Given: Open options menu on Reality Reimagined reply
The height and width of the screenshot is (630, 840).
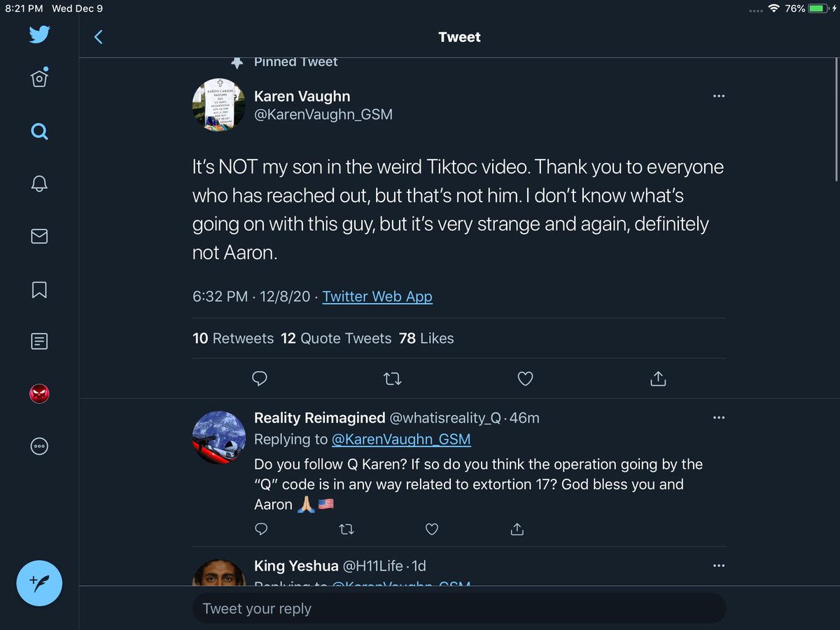Looking at the screenshot, I should click(718, 418).
